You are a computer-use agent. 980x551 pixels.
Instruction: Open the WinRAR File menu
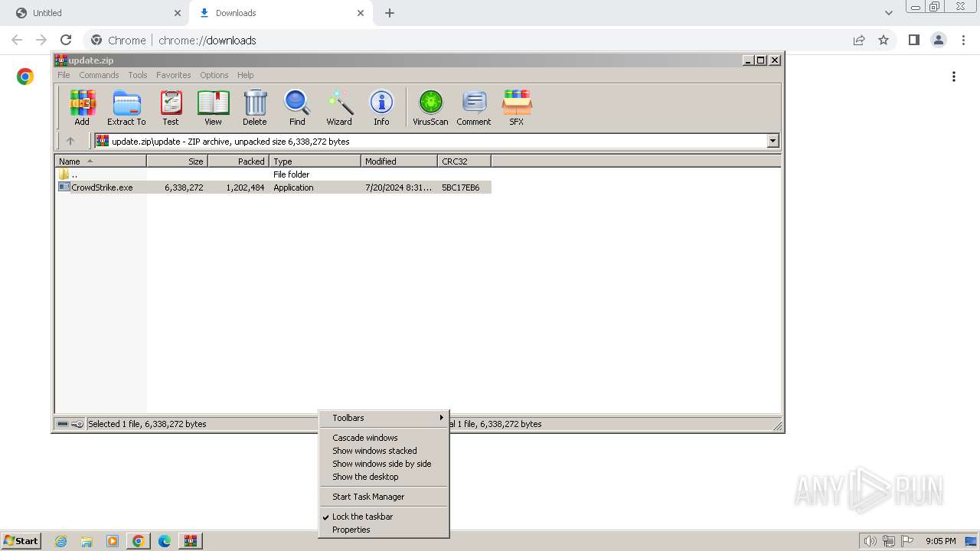click(x=64, y=75)
